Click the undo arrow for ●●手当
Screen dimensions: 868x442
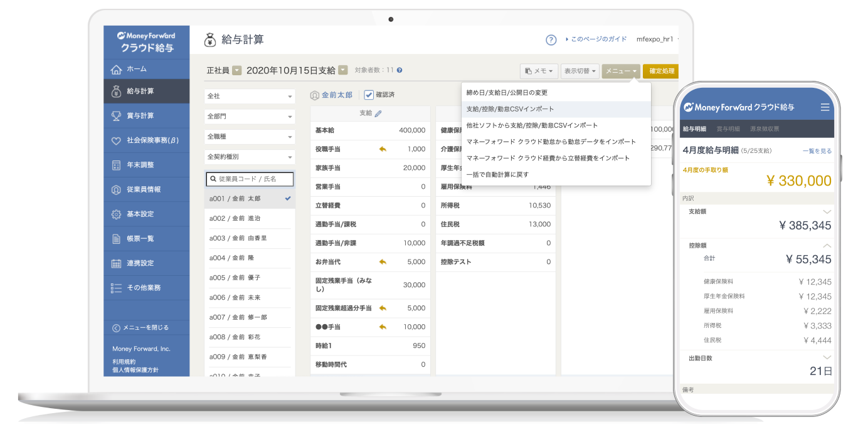pos(383,327)
